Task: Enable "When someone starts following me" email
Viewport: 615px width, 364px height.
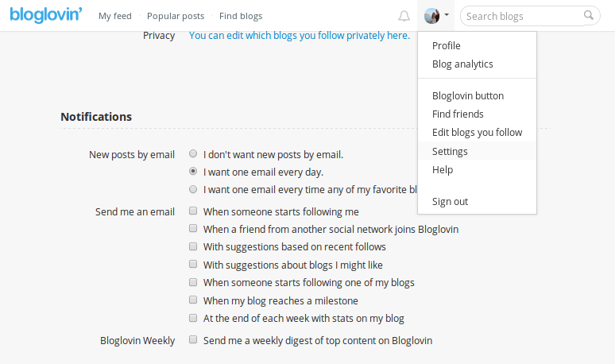Action: [x=193, y=211]
